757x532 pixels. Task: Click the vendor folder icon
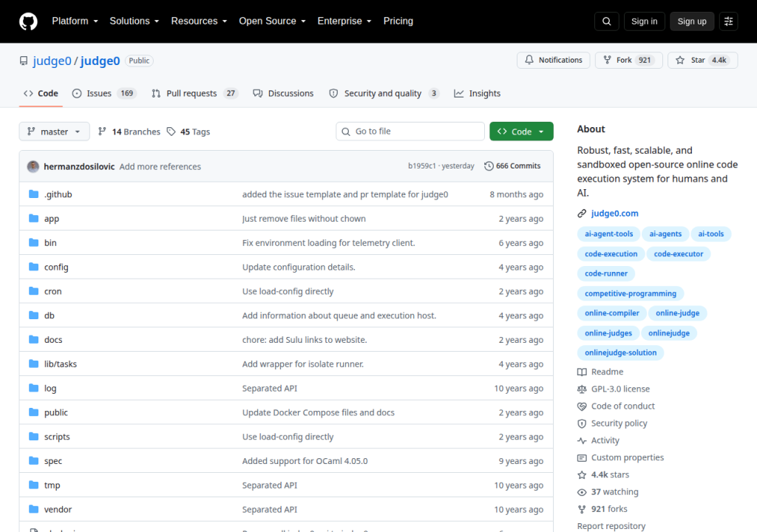click(x=33, y=509)
